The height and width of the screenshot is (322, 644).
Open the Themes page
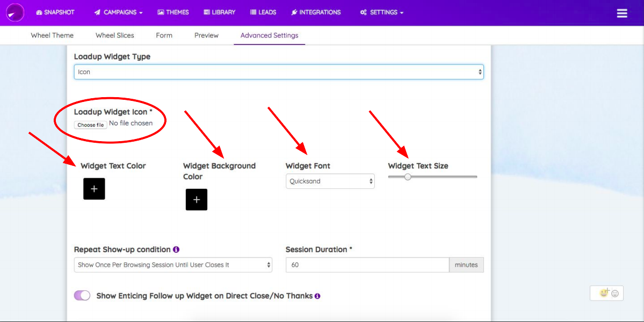pyautogui.click(x=173, y=12)
